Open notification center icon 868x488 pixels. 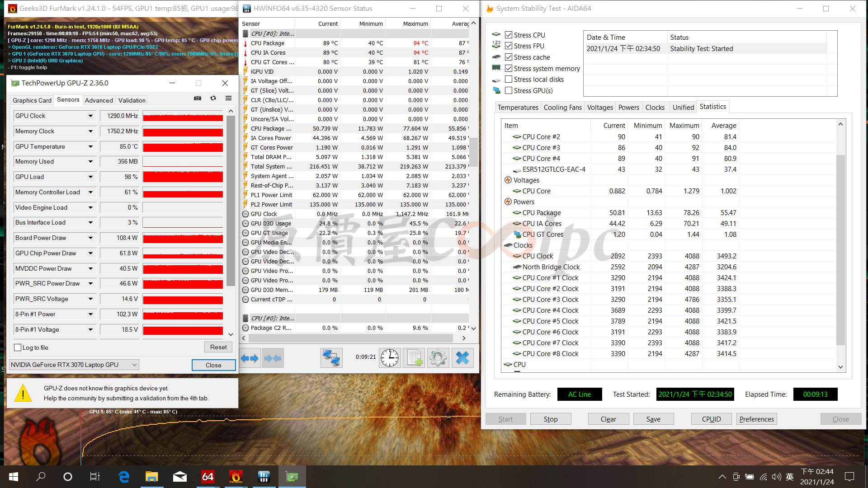849,477
